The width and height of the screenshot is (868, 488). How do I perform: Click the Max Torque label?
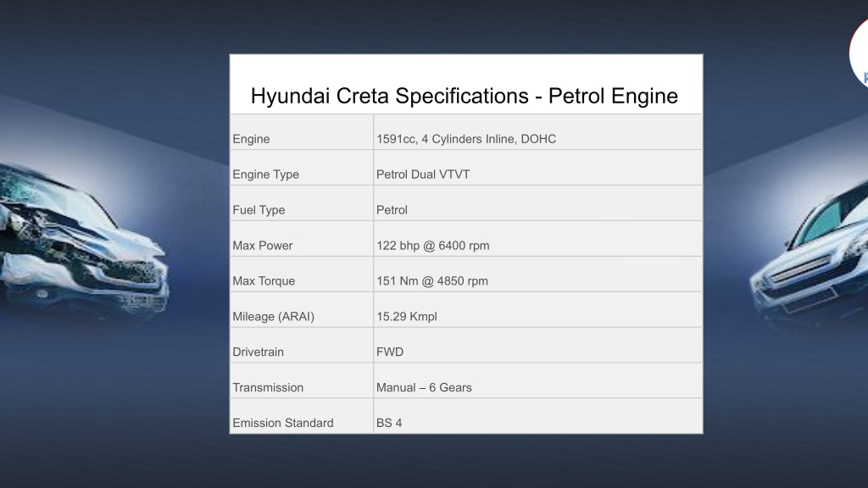tap(264, 280)
